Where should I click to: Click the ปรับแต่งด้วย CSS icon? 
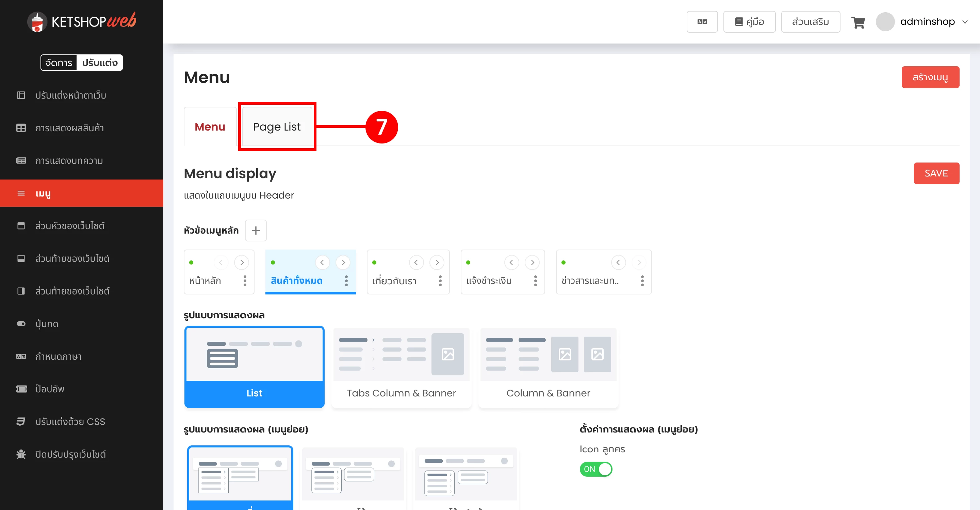[x=21, y=422]
